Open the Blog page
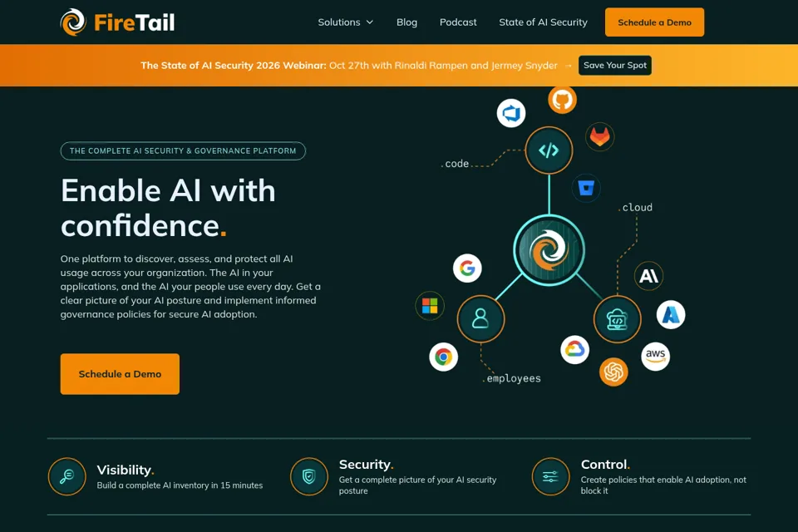798x532 pixels. [406, 22]
